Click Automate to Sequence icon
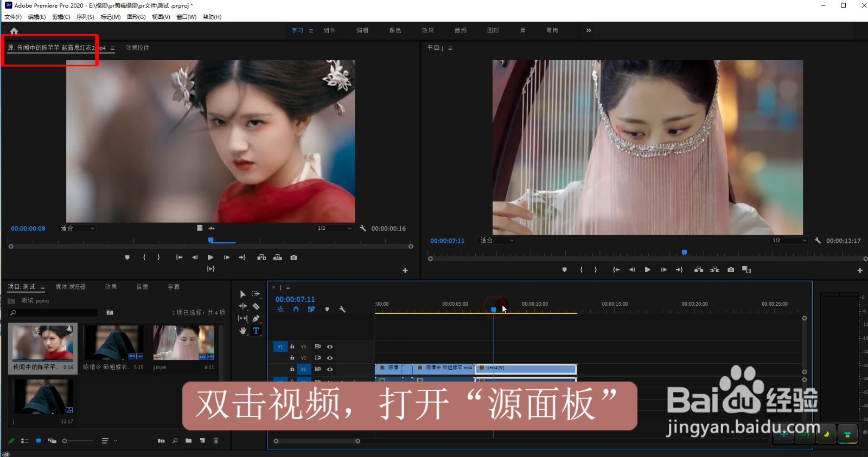868x457 pixels. 161,441
